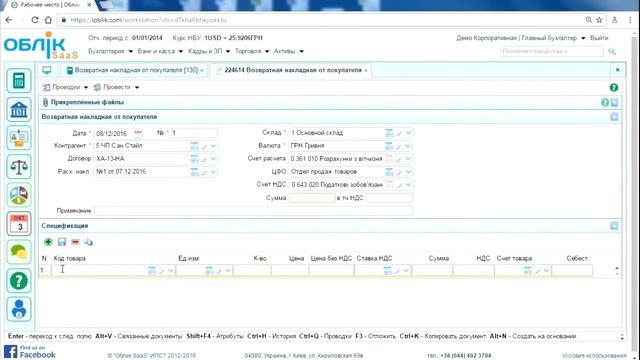The image size is (640, 360).
Task: Open the user profile sidebar icon
Action: 19,309
